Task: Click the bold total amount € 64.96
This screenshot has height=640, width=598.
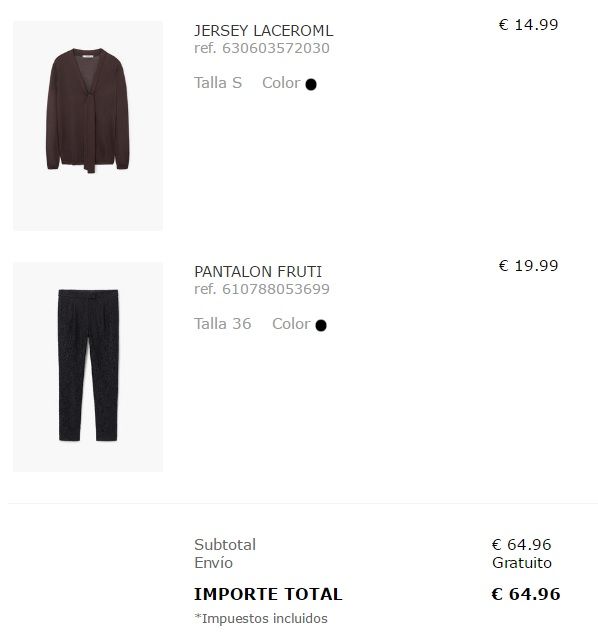Action: click(526, 594)
